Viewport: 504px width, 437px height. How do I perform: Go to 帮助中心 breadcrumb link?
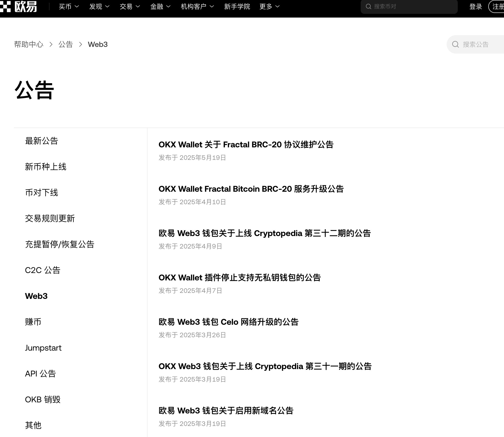click(x=29, y=44)
